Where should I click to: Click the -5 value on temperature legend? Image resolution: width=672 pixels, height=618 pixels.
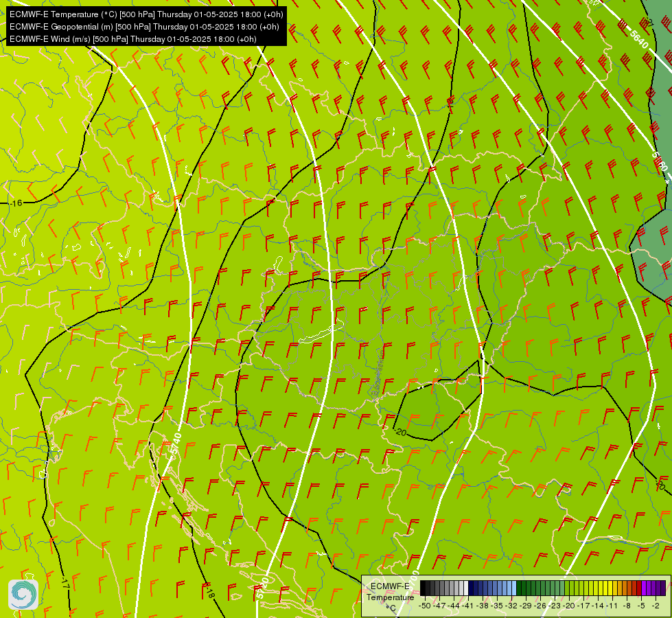click(641, 606)
